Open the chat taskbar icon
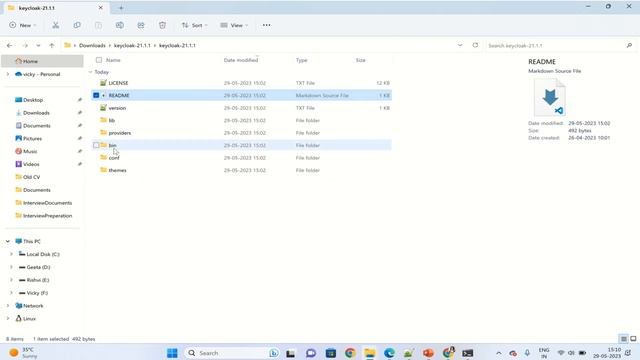Image resolution: width=640 pixels, height=360 pixels. coord(311,353)
